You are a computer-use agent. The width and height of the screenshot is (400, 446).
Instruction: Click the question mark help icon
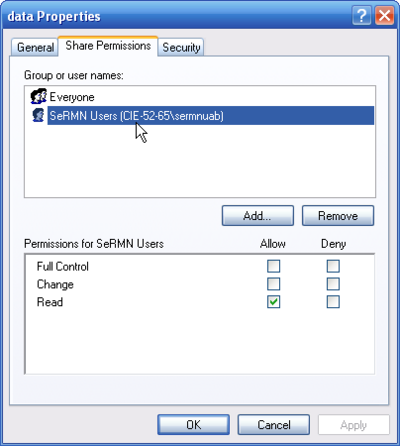click(361, 16)
